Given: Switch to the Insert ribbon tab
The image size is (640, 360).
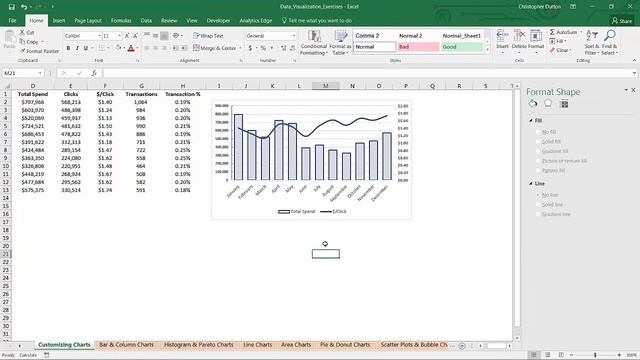Looking at the screenshot, I should click(59, 20).
